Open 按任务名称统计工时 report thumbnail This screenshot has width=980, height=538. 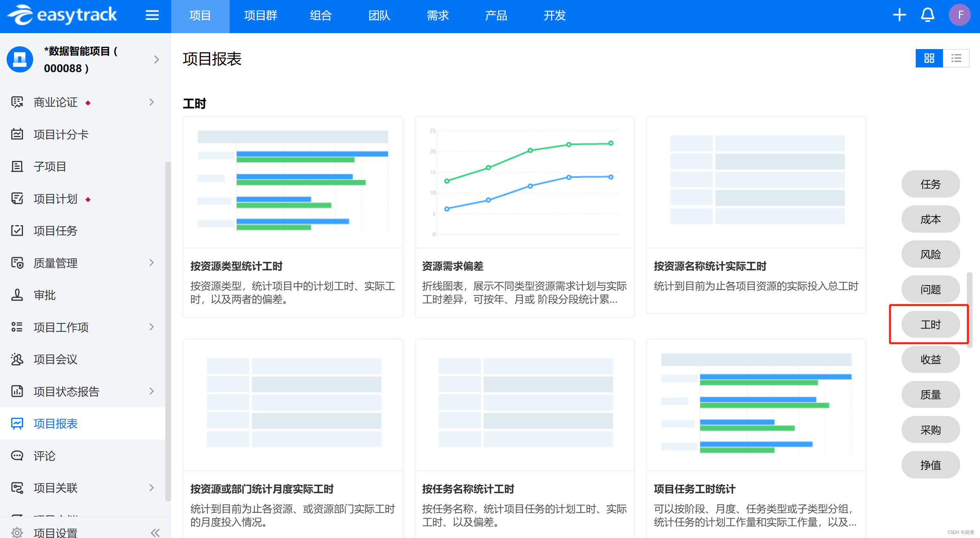tap(525, 405)
